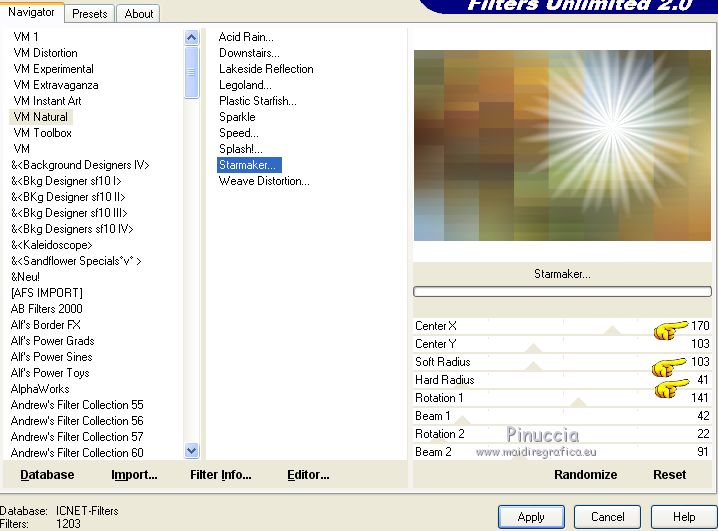Choose the Weave Distortion... filter
718x531 pixels.
264,181
